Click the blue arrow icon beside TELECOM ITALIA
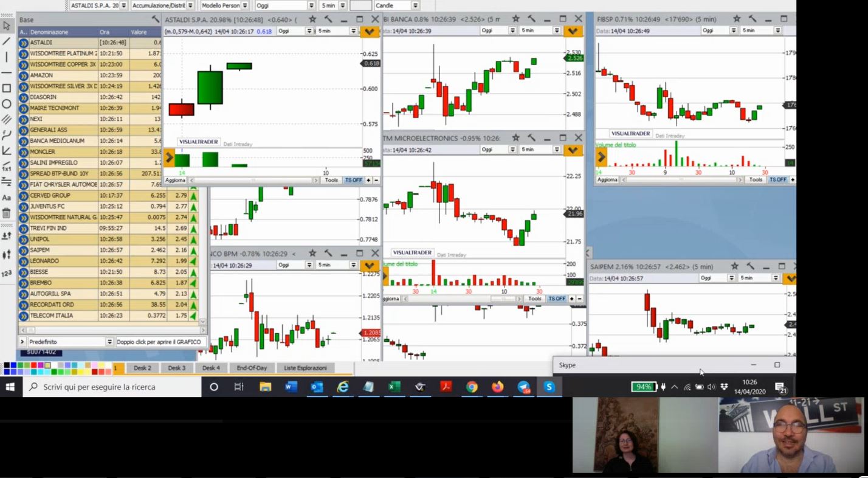The height and width of the screenshot is (478, 868). (23, 316)
